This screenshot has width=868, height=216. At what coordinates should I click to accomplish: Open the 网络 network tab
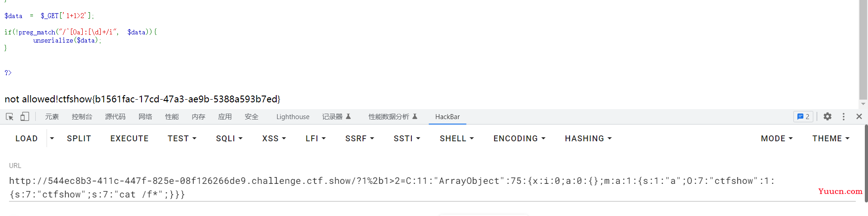(145, 117)
